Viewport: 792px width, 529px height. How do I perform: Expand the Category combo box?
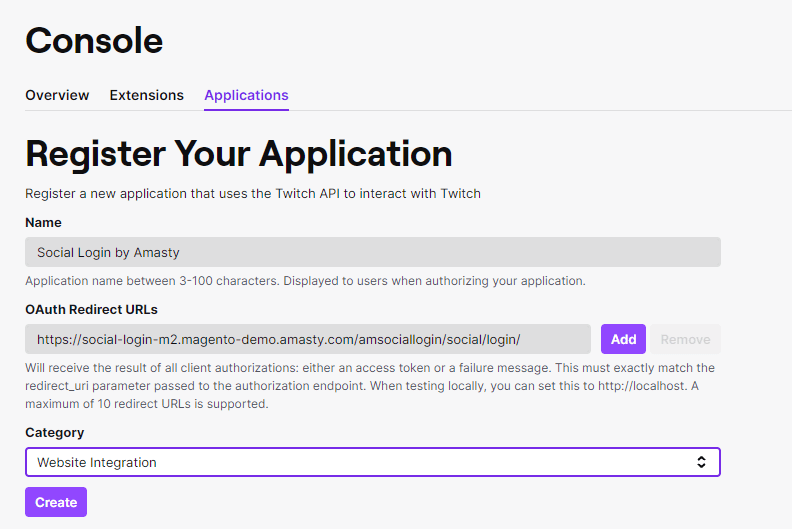(373, 462)
